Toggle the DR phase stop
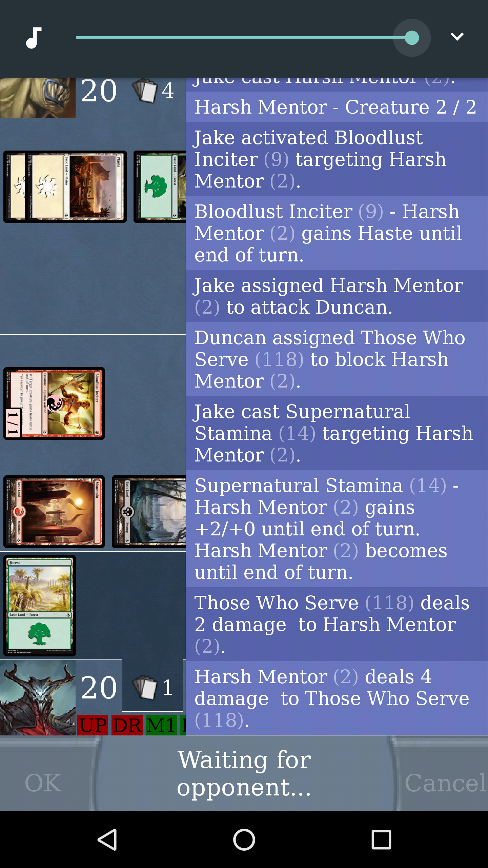The image size is (488, 868). (127, 725)
